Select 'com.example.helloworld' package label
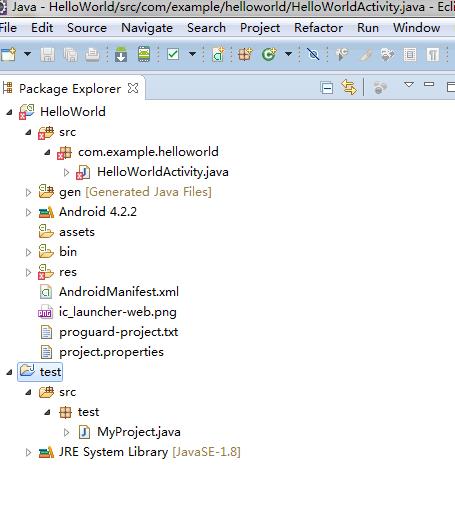The width and height of the screenshot is (455, 517). [148, 152]
